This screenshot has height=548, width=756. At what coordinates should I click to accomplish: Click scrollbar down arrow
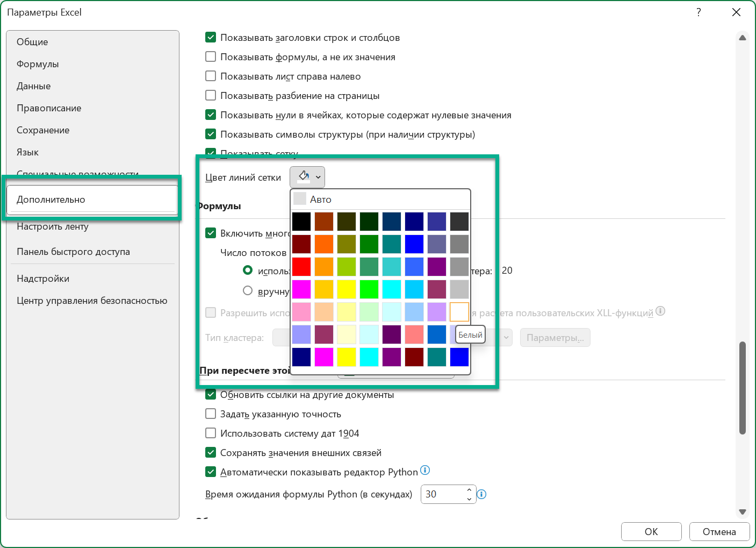click(x=743, y=512)
